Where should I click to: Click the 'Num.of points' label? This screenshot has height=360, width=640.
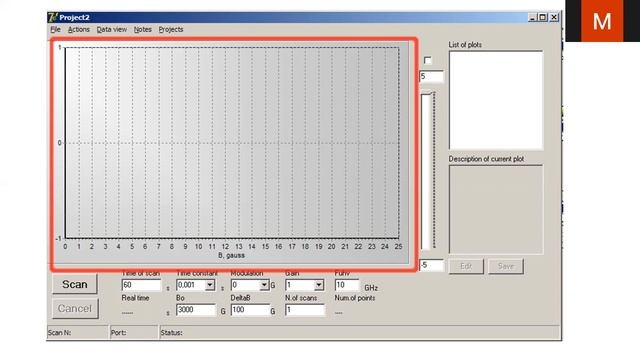pyautogui.click(x=355, y=298)
